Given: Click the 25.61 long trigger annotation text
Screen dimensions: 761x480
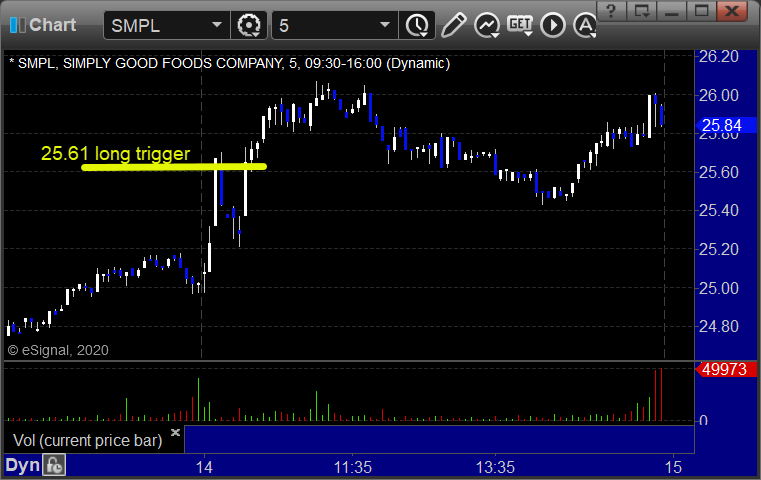Looking at the screenshot, I should [116, 153].
